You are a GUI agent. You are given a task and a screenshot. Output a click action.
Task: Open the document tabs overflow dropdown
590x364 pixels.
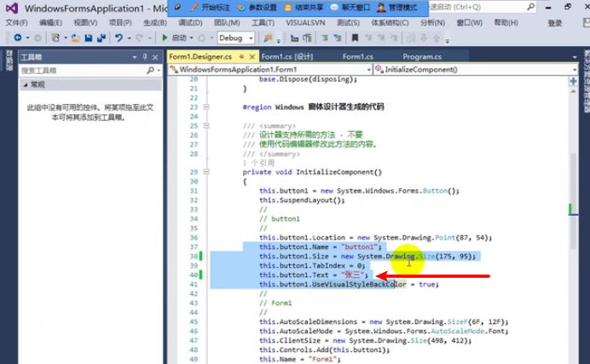(x=575, y=57)
